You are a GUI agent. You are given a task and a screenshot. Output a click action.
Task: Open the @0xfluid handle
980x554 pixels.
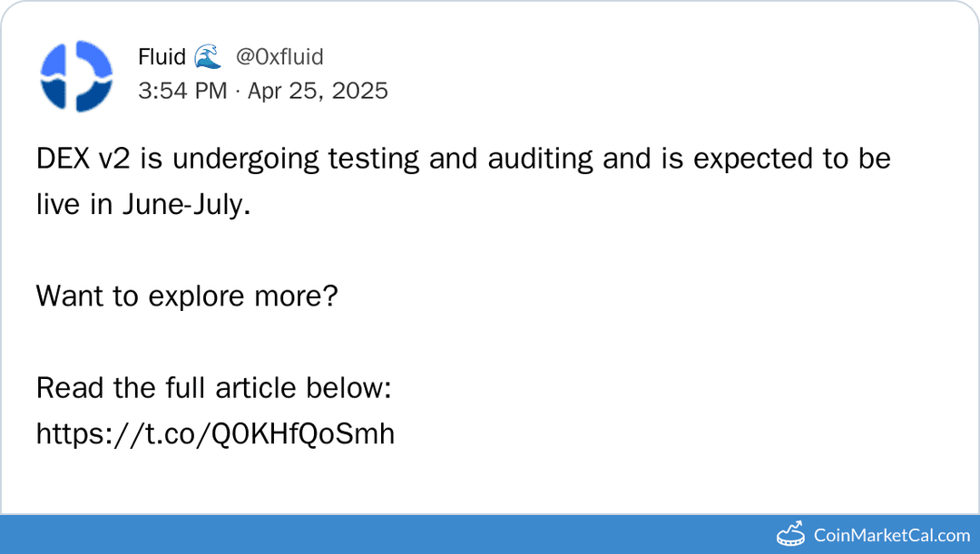click(x=279, y=57)
